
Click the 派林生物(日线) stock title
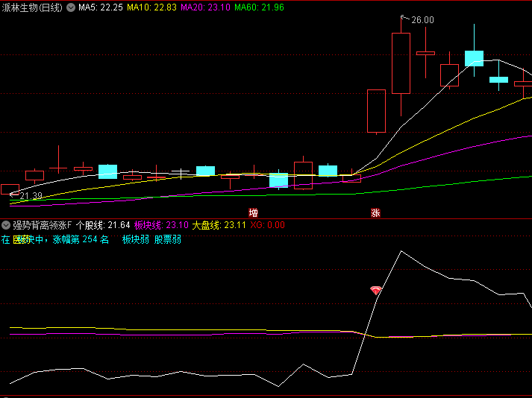[32, 7]
